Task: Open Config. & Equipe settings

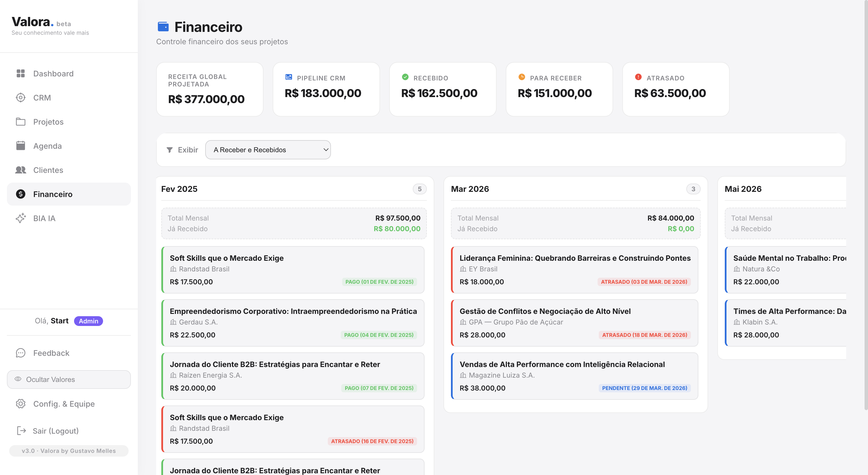Action: [69, 404]
